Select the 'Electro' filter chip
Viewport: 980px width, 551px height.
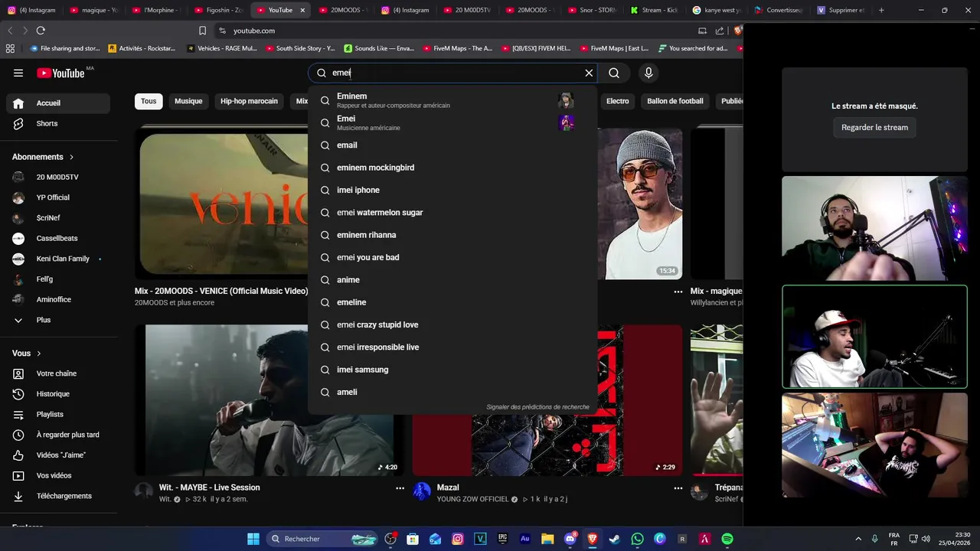pos(617,101)
